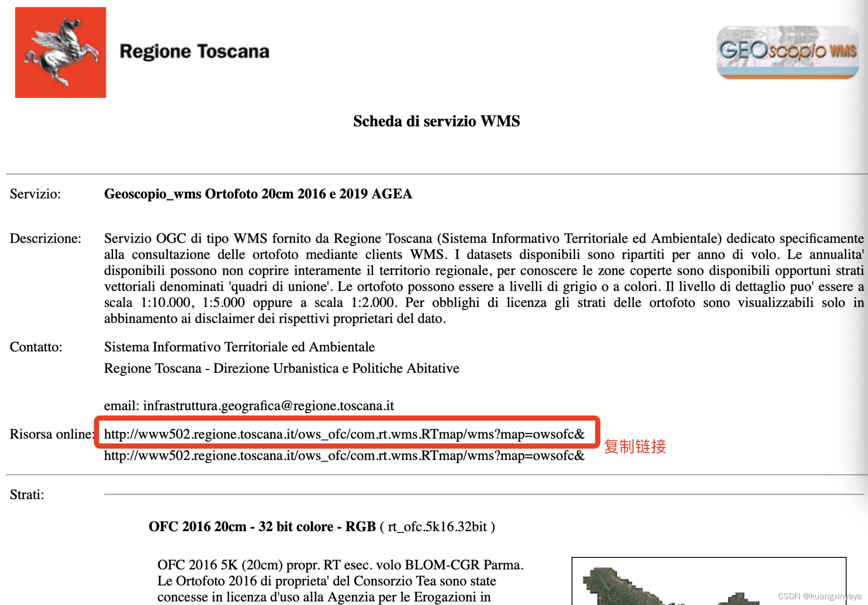Click the Geoscopio_wms Ortofoto 20cm service name
The width and height of the screenshot is (868, 605).
[258, 194]
